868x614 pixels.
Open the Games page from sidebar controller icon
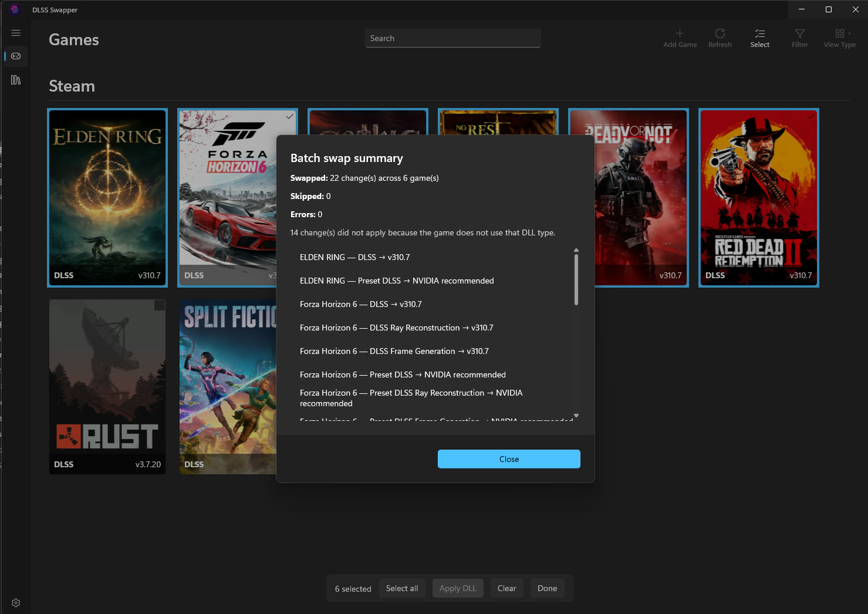pyautogui.click(x=16, y=56)
